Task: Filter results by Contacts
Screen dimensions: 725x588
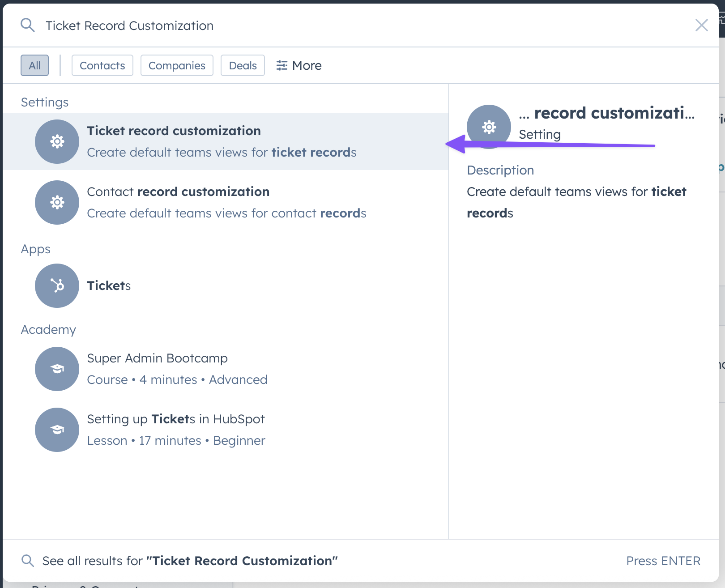Action: click(x=102, y=65)
